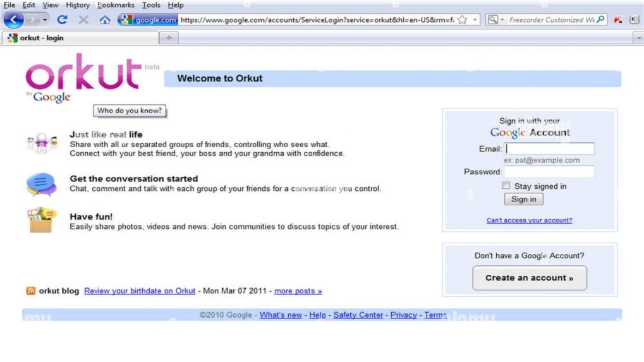Click the search magnifier go icon

click(600, 20)
